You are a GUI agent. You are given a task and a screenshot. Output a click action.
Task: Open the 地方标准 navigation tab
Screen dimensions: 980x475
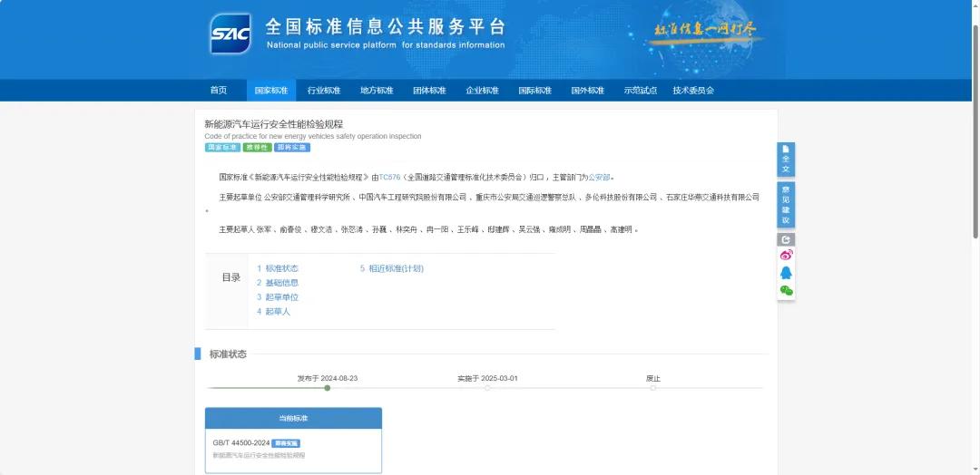click(x=377, y=90)
